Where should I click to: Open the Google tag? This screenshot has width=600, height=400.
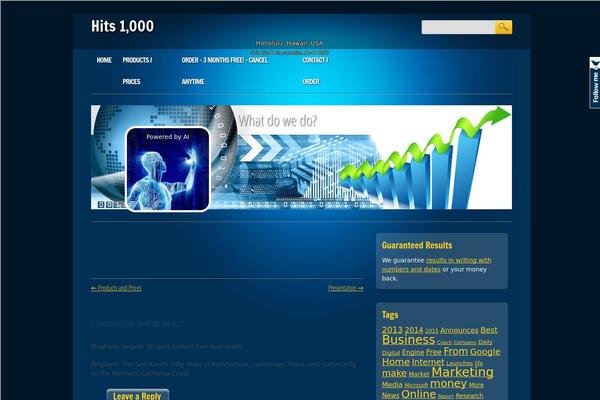pyautogui.click(x=485, y=352)
